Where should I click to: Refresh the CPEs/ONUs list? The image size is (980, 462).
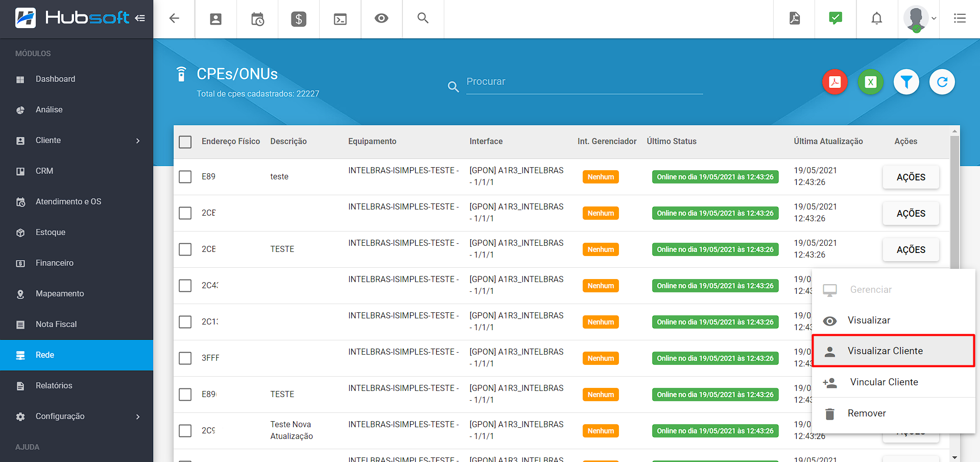click(942, 82)
